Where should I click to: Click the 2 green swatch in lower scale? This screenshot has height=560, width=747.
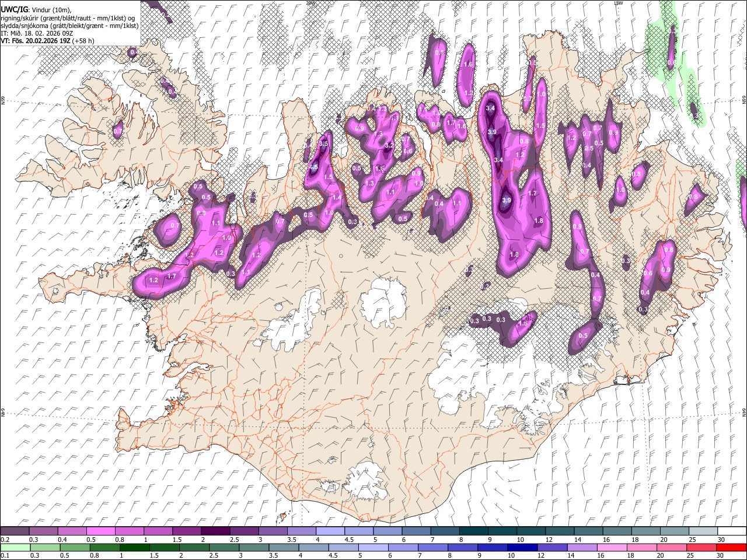(x=194, y=547)
